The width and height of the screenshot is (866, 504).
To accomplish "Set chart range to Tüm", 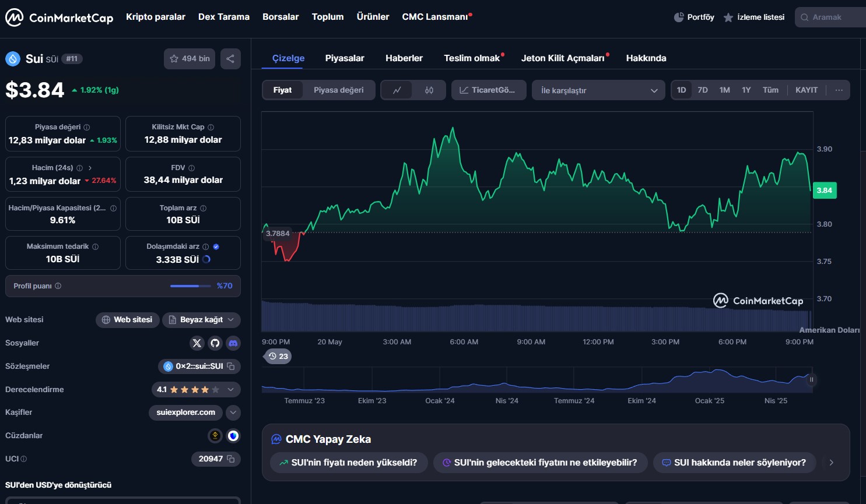I will tap(770, 90).
